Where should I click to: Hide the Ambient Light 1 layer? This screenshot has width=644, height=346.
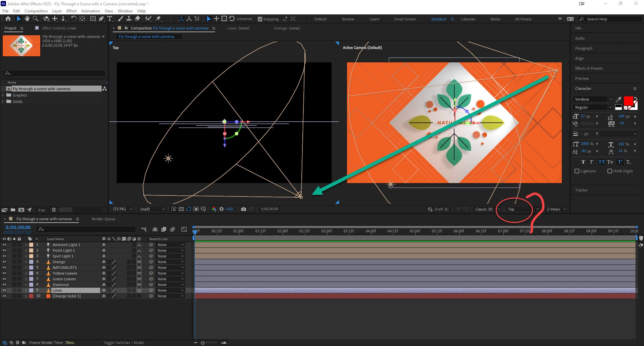click(4, 245)
